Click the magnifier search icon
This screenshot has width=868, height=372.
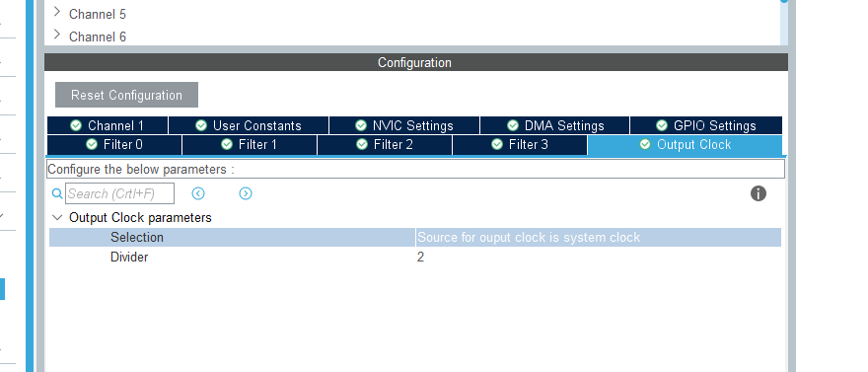57,193
